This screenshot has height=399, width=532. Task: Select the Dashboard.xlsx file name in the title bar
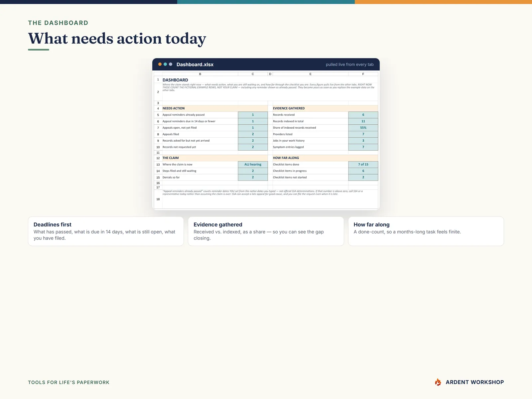[x=195, y=65]
